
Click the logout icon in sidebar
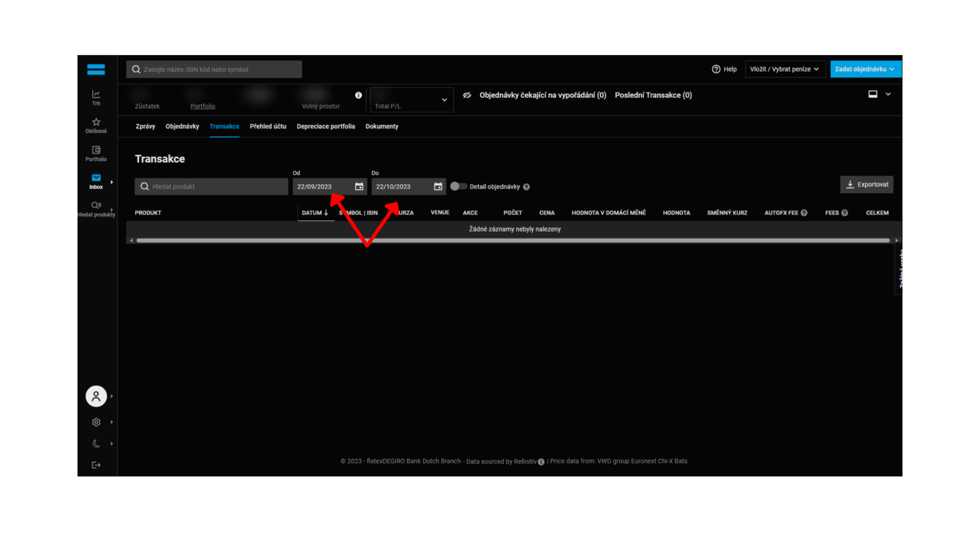tap(96, 465)
